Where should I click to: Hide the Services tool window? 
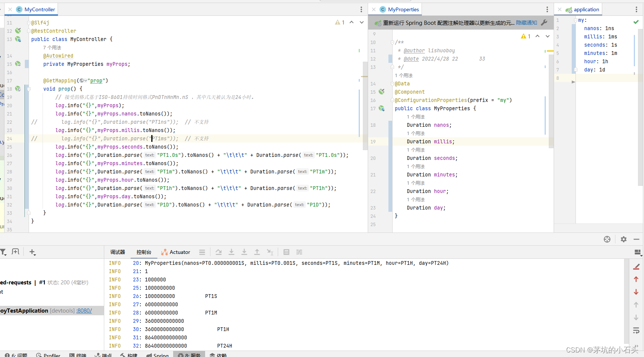[x=636, y=239]
